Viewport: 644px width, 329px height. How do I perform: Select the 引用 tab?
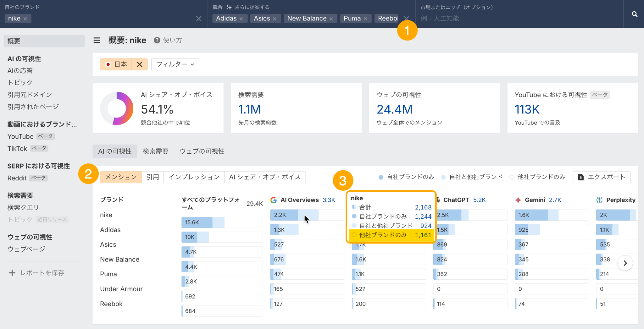pyautogui.click(x=153, y=177)
